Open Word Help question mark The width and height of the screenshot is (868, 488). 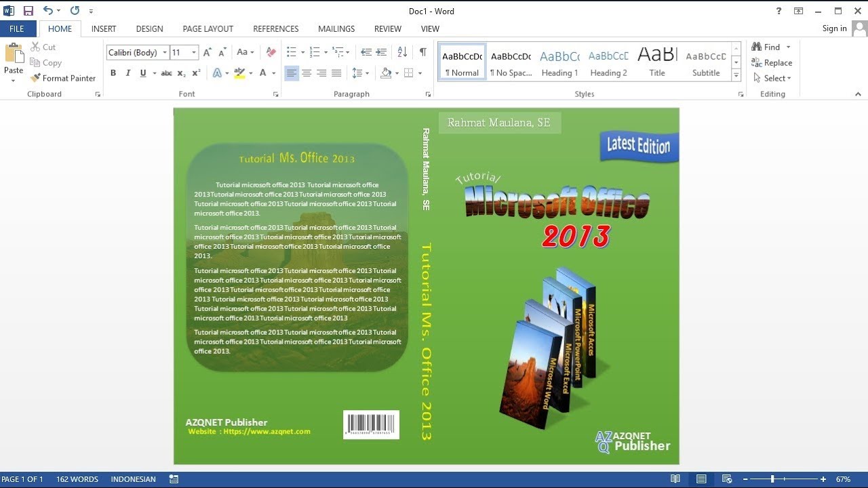click(x=779, y=11)
